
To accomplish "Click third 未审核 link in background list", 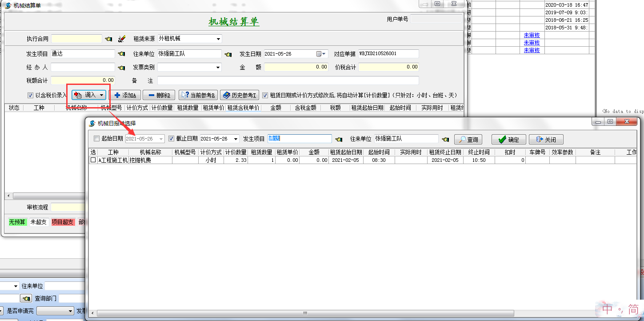I will [532, 50].
